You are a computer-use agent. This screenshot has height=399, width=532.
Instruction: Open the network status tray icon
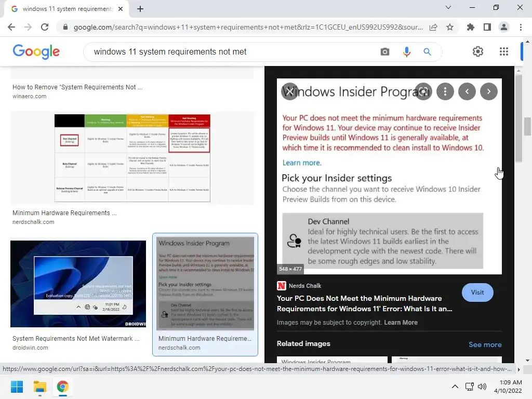coord(470,387)
